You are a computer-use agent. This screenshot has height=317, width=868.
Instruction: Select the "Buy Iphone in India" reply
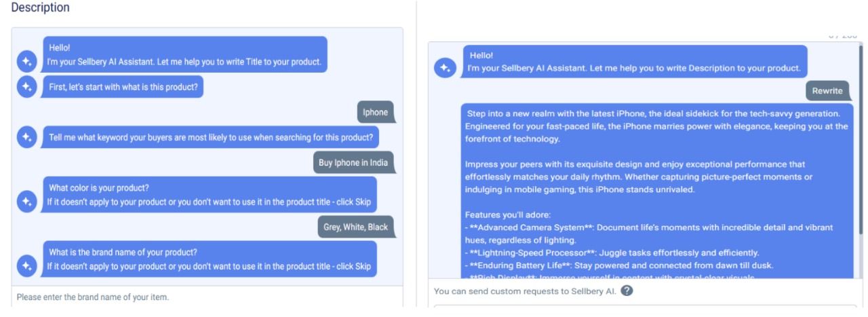click(353, 163)
